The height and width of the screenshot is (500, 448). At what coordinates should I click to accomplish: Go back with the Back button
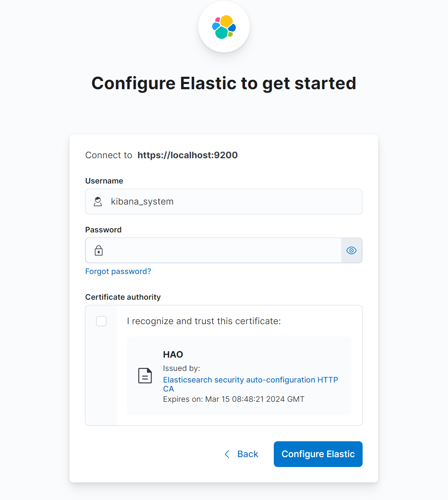coord(247,454)
